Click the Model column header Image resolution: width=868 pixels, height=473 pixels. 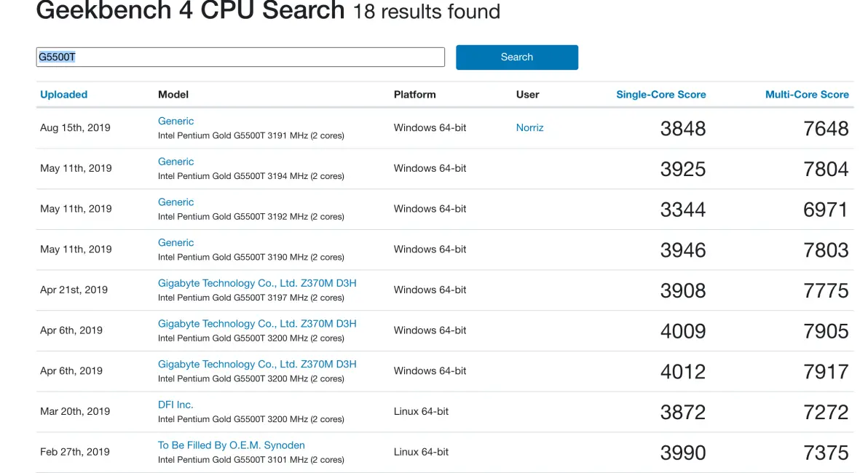173,94
